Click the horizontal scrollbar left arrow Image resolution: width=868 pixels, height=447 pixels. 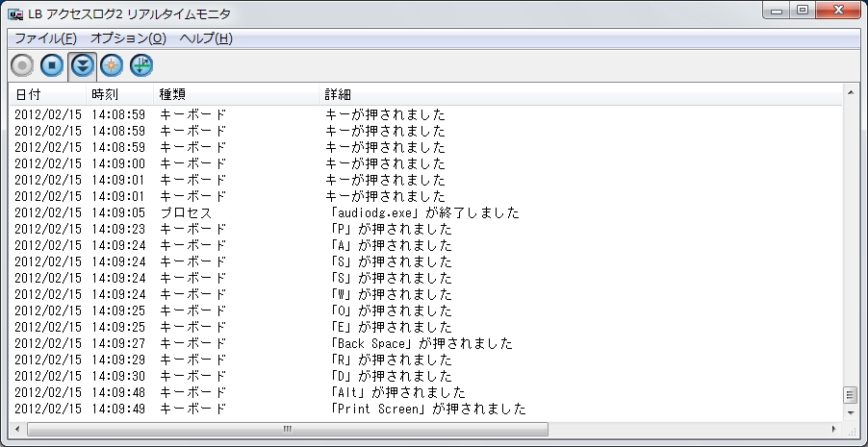point(17,429)
